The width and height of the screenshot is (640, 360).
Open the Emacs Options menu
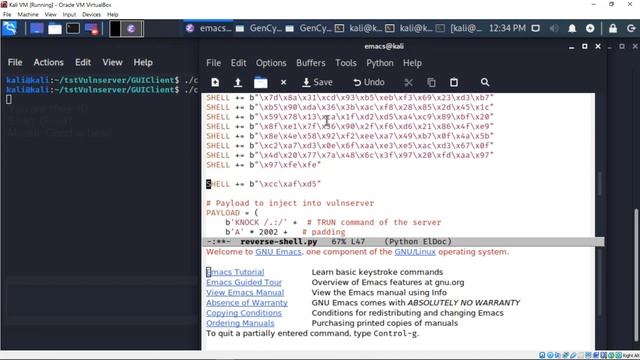pos(271,63)
